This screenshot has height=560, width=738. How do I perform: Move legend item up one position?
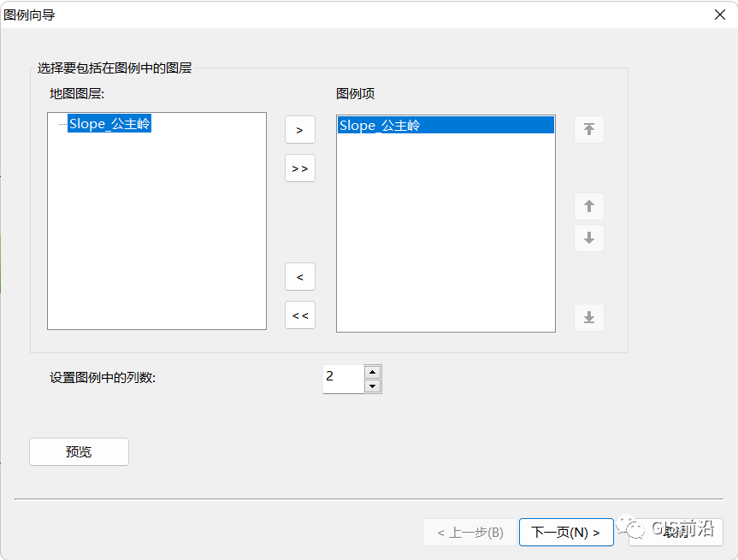[x=589, y=206]
